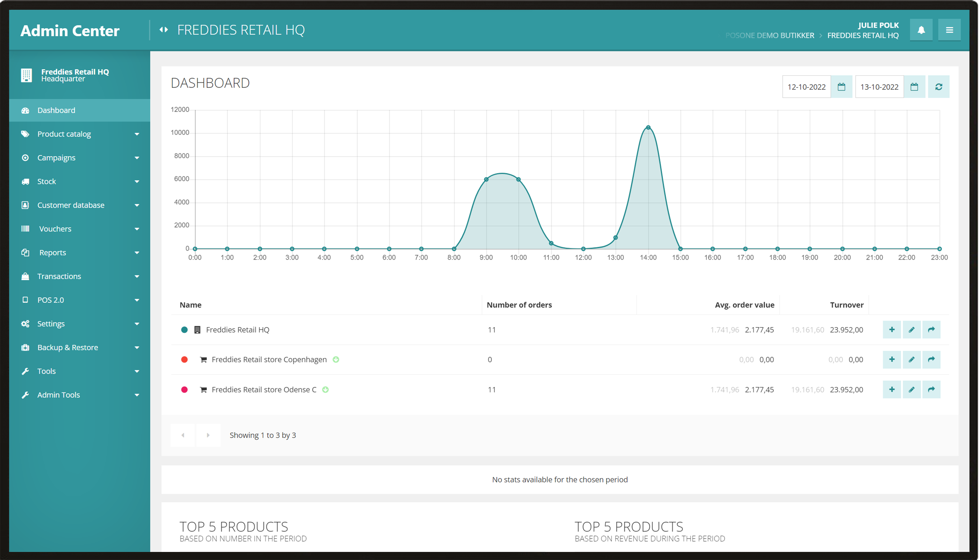Open the end date calendar picker
This screenshot has width=980, height=560.
(914, 87)
